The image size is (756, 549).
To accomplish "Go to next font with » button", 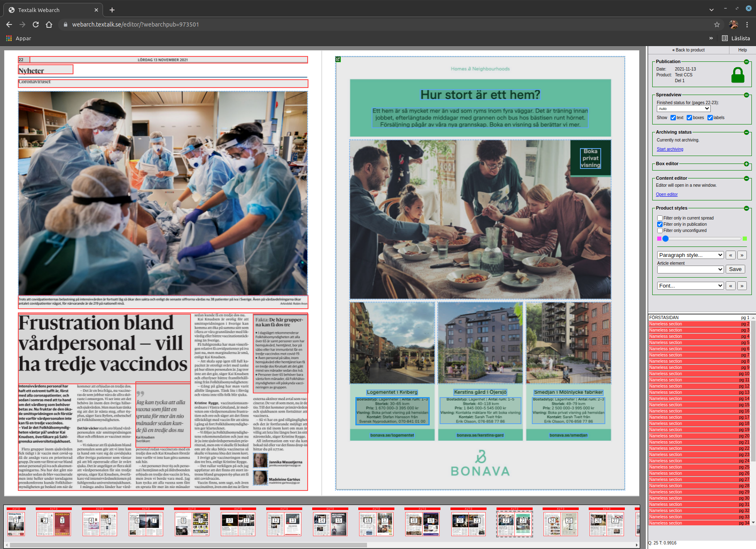I will 742,286.
